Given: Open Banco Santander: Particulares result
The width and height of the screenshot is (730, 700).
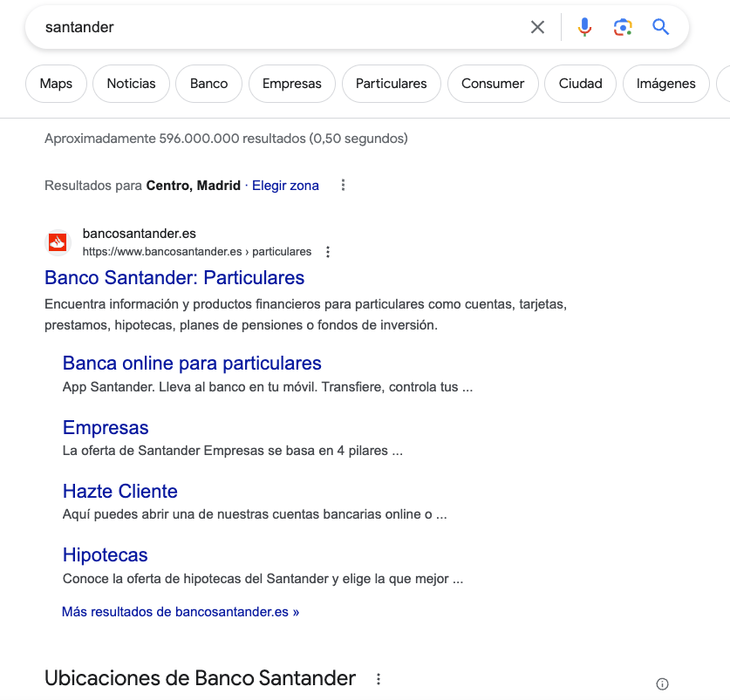Looking at the screenshot, I should click(x=174, y=277).
